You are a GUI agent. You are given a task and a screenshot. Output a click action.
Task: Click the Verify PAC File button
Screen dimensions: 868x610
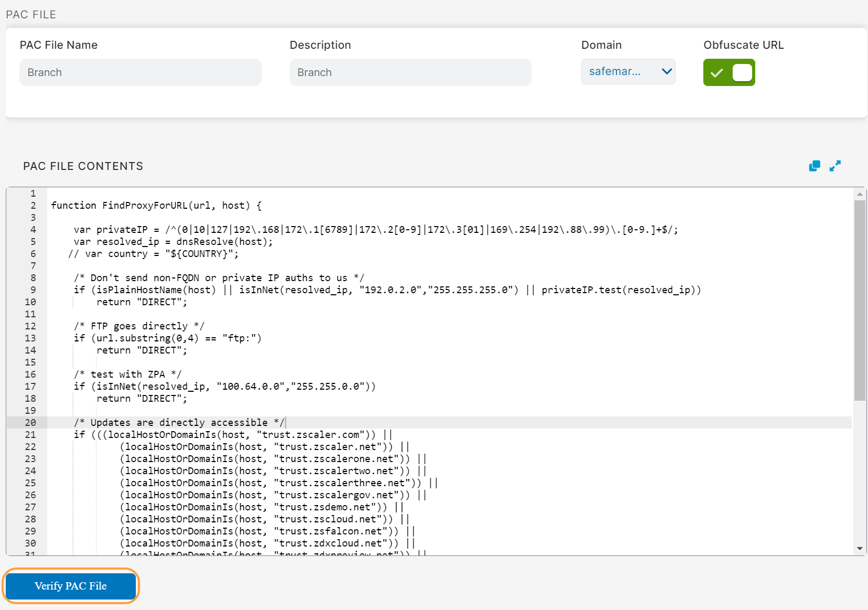[x=70, y=586]
